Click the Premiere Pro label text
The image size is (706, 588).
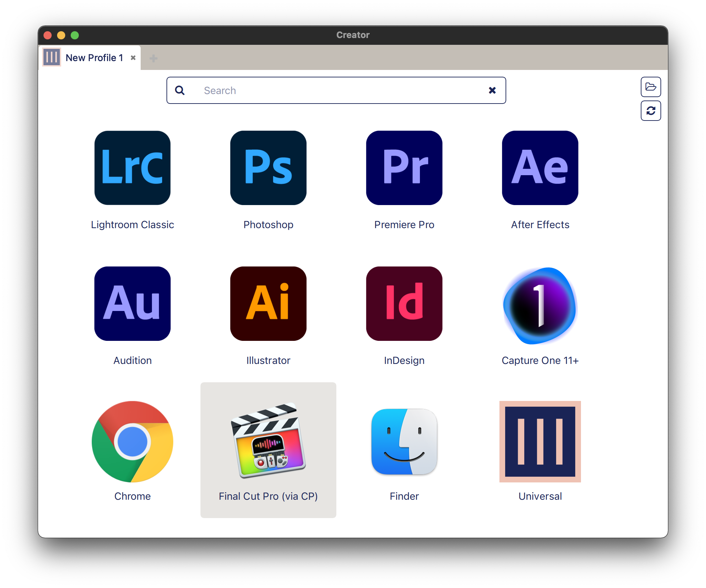coord(404,225)
